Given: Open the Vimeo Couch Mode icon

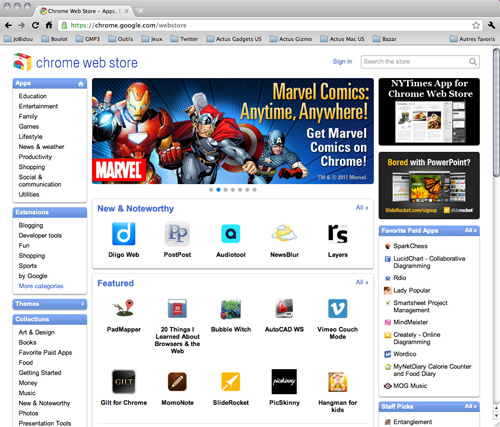Looking at the screenshot, I should click(338, 308).
